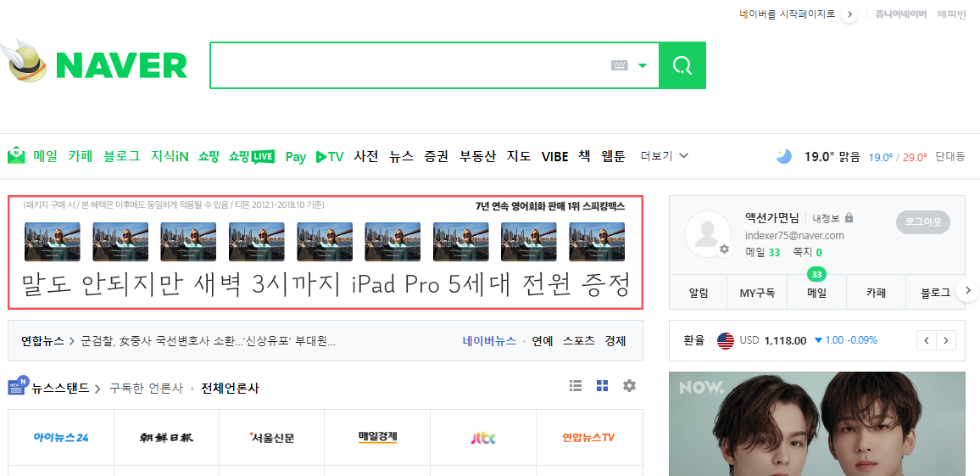The height and width of the screenshot is (476, 980).
Task: Open the 해피빈 link
Action: [950, 14]
